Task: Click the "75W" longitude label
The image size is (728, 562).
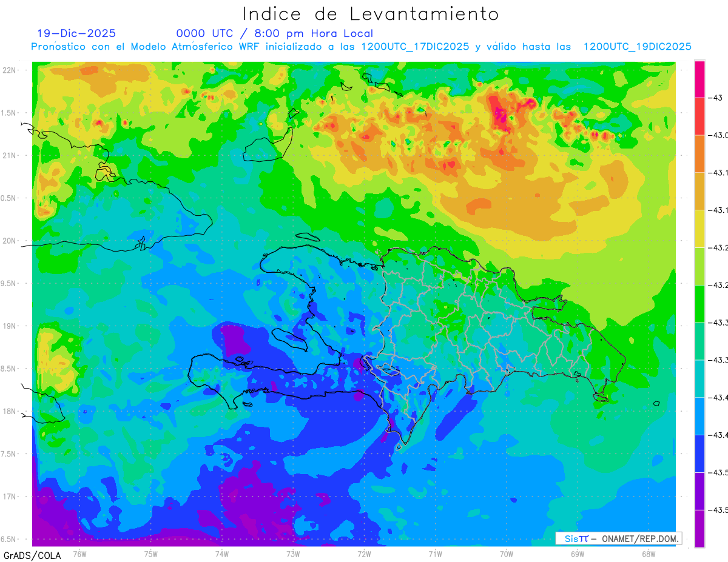Action: coord(150,554)
